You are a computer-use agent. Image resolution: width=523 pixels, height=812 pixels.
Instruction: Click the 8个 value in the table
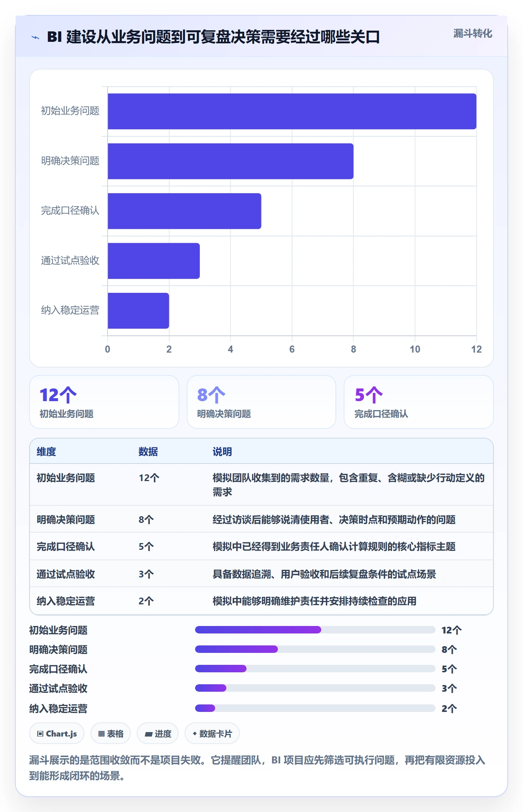[x=146, y=520]
